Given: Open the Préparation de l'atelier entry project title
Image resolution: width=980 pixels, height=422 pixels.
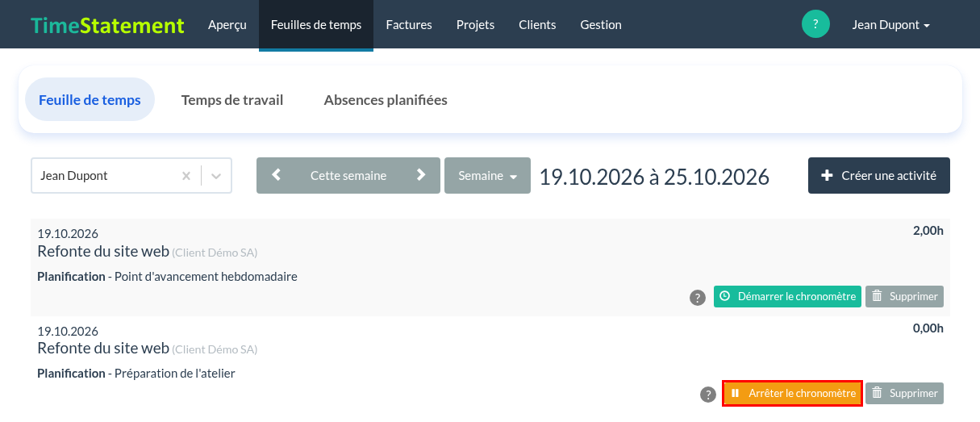Looking at the screenshot, I should tap(103, 348).
